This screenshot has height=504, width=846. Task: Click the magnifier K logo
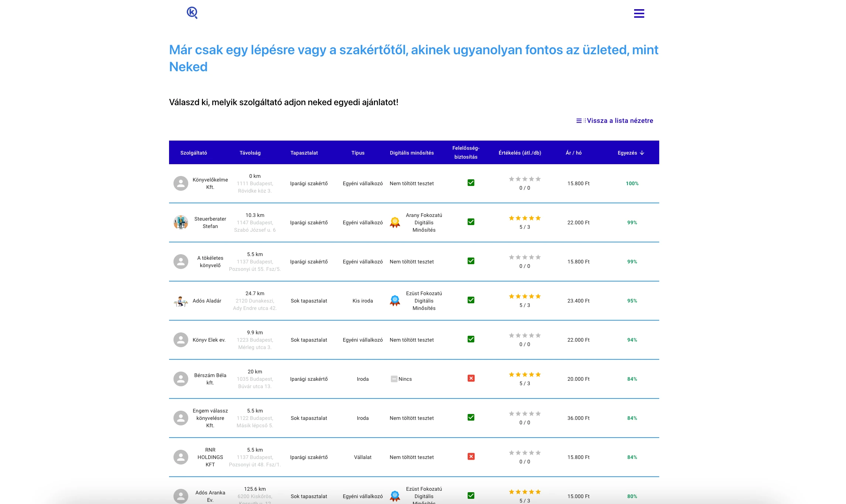click(x=192, y=13)
